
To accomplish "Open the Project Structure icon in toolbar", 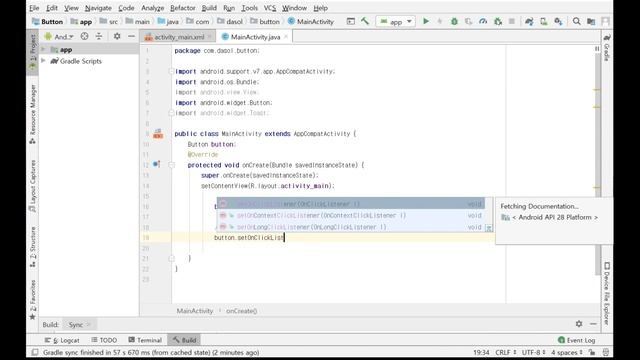I will point(591,21).
